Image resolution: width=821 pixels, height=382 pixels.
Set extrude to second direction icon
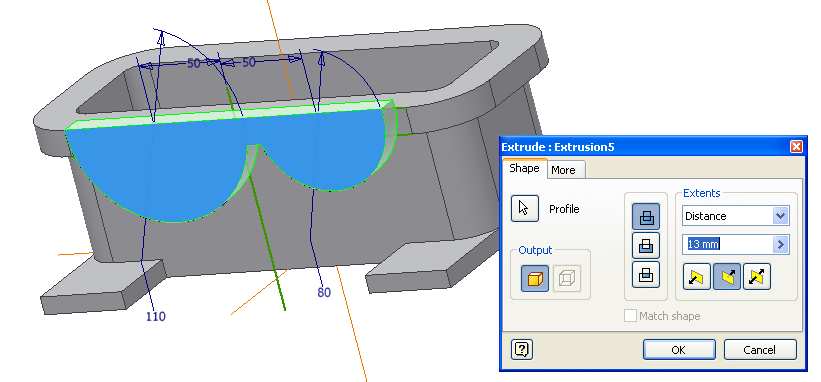[727, 277]
